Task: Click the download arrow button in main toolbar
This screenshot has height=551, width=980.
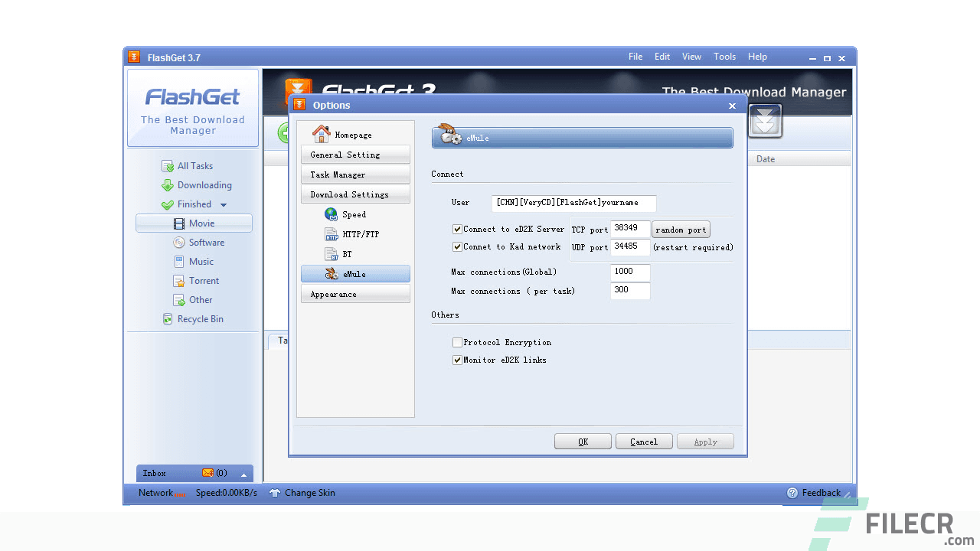Action: click(766, 121)
